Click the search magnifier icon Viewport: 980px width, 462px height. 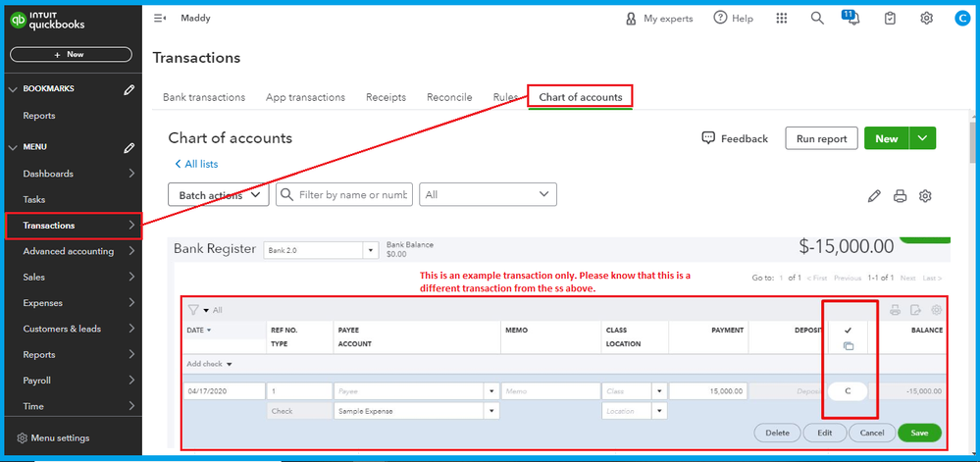tap(817, 18)
